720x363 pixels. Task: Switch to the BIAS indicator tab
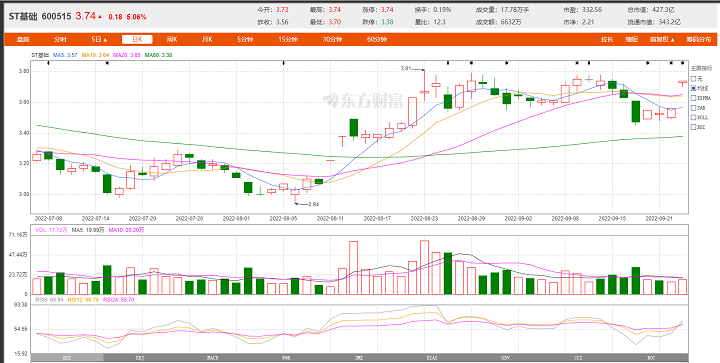(x=432, y=357)
